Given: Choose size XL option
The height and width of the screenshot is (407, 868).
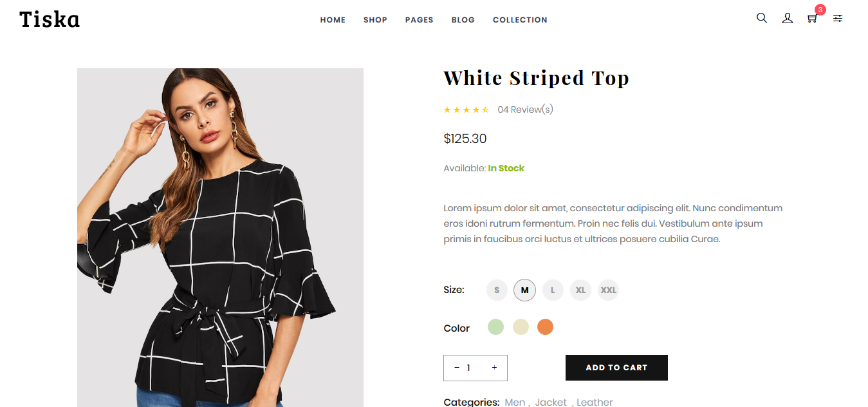Looking at the screenshot, I should click(x=580, y=290).
